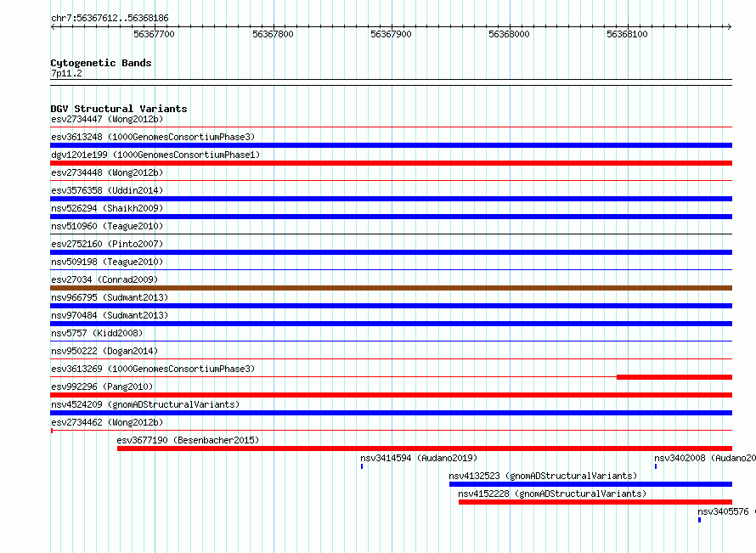Click the thick red segment of esv3613269
756x553 pixels.
674,377
